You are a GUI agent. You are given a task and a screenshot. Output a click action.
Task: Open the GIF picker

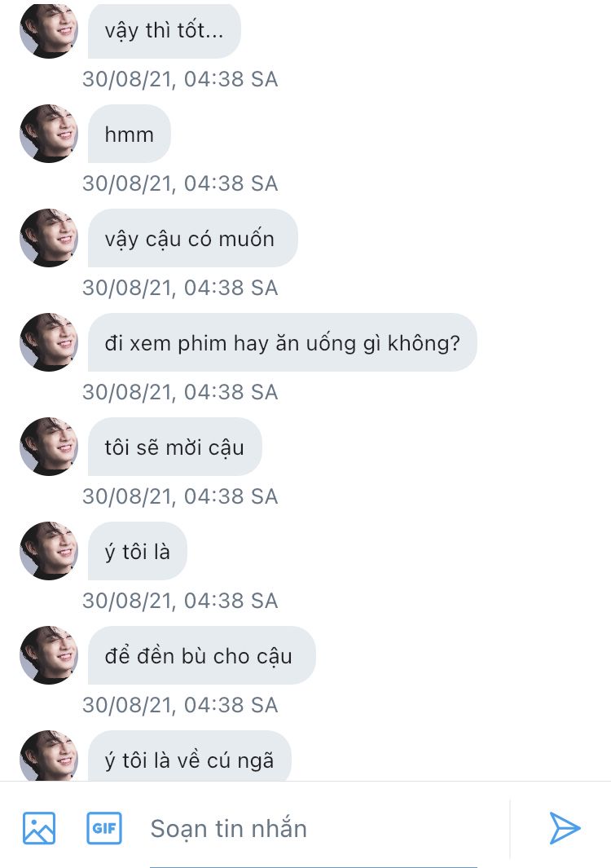[104, 828]
